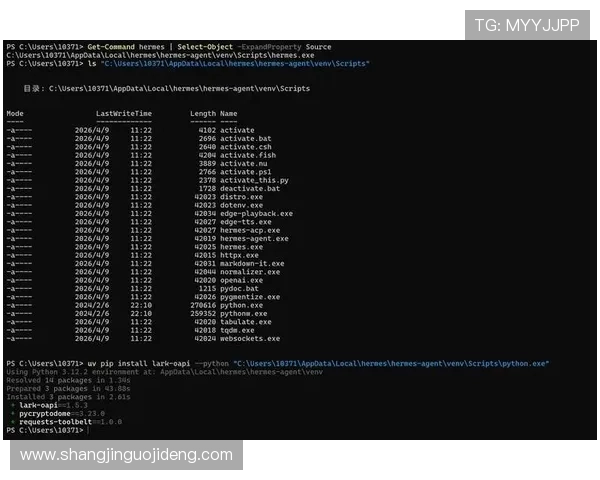This screenshot has height=480, width=600.
Task: Select the Prepared 3 packages line
Action: 68,389
